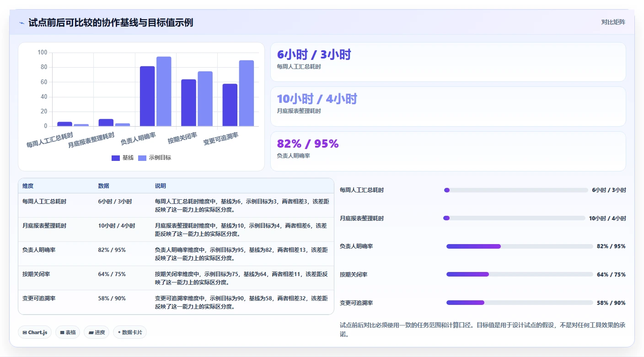Click the 数据卡片 tag chip

(130, 332)
